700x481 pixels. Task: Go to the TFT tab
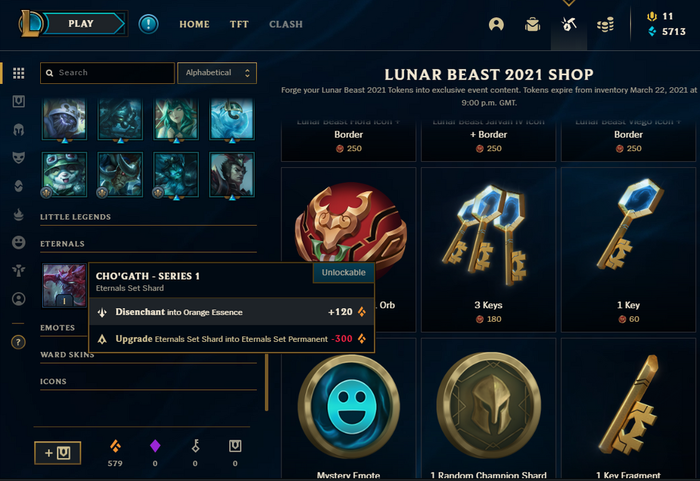pos(239,24)
